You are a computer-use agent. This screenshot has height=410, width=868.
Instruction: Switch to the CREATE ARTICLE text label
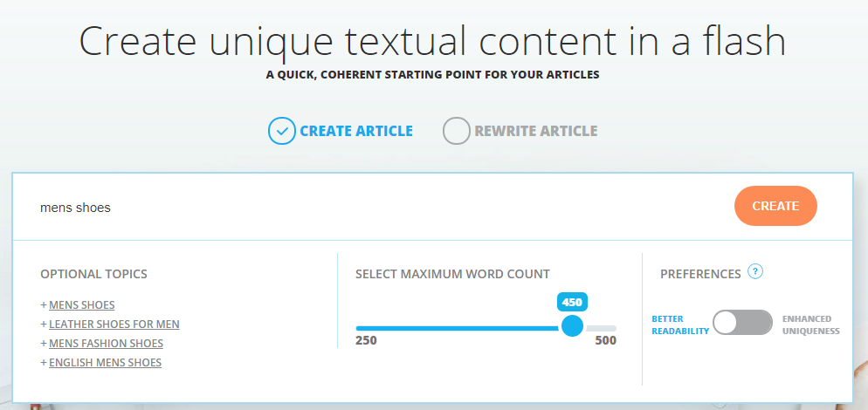[356, 132]
